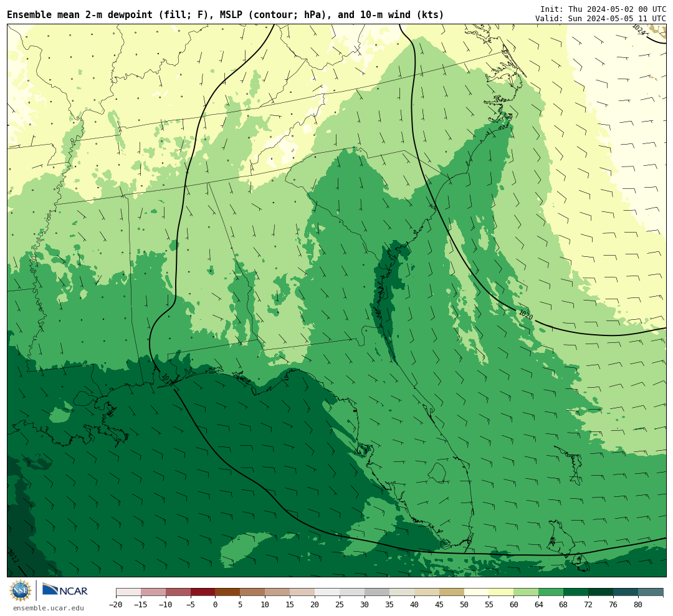673x616 pixels.
Task: Pick the colorbar swatch between 40 and 45
Action: point(427,592)
